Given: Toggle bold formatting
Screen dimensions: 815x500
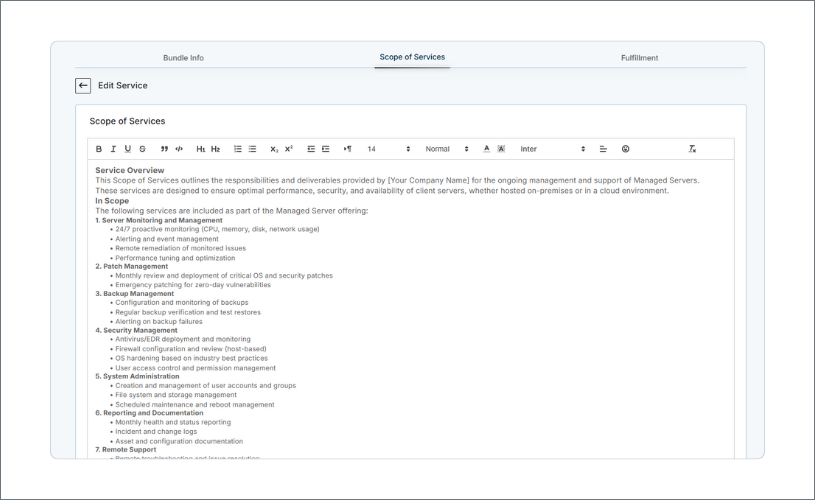Looking at the screenshot, I should [99, 149].
